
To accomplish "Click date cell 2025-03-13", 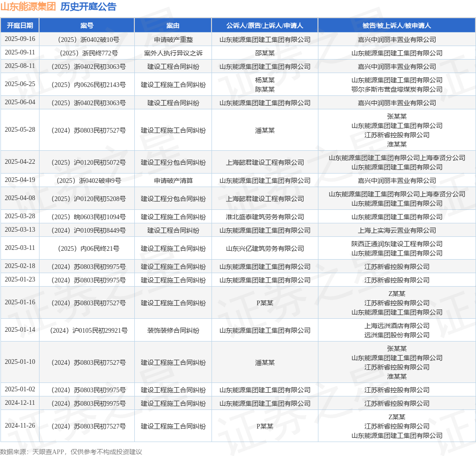I will pos(20,230).
